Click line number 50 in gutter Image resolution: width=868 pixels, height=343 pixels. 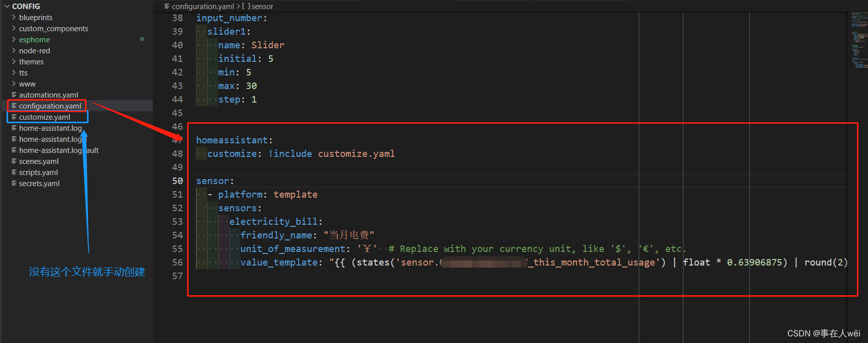[178, 181]
